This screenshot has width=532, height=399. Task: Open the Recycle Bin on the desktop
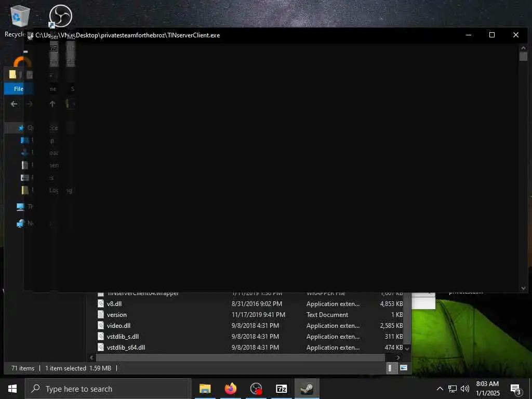click(x=20, y=16)
